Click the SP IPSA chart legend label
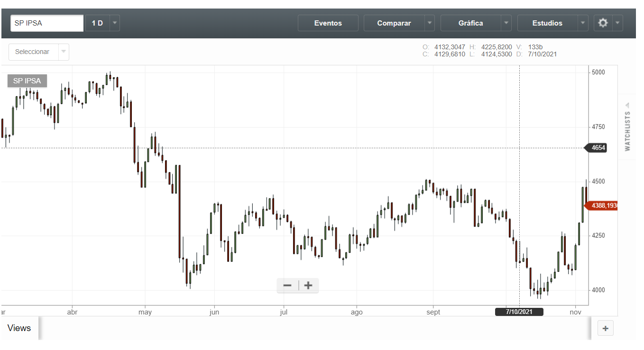This screenshot has width=644, height=350. point(27,81)
